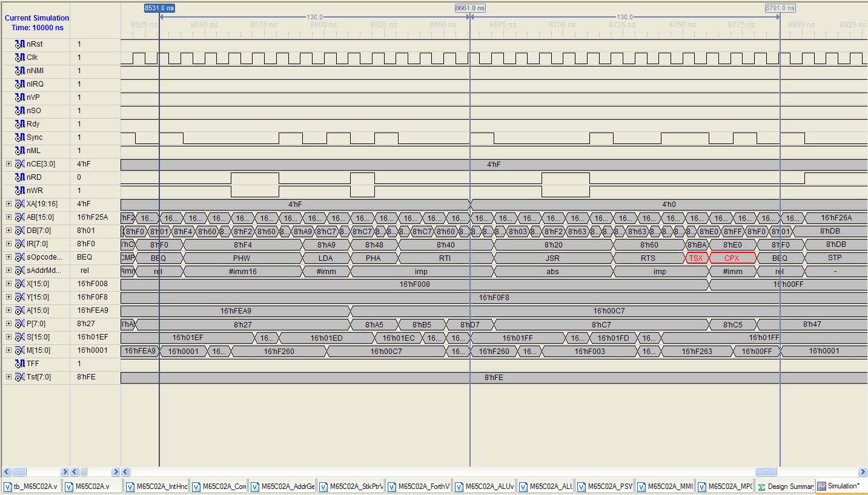Select the nRD signal icon

tap(20, 177)
